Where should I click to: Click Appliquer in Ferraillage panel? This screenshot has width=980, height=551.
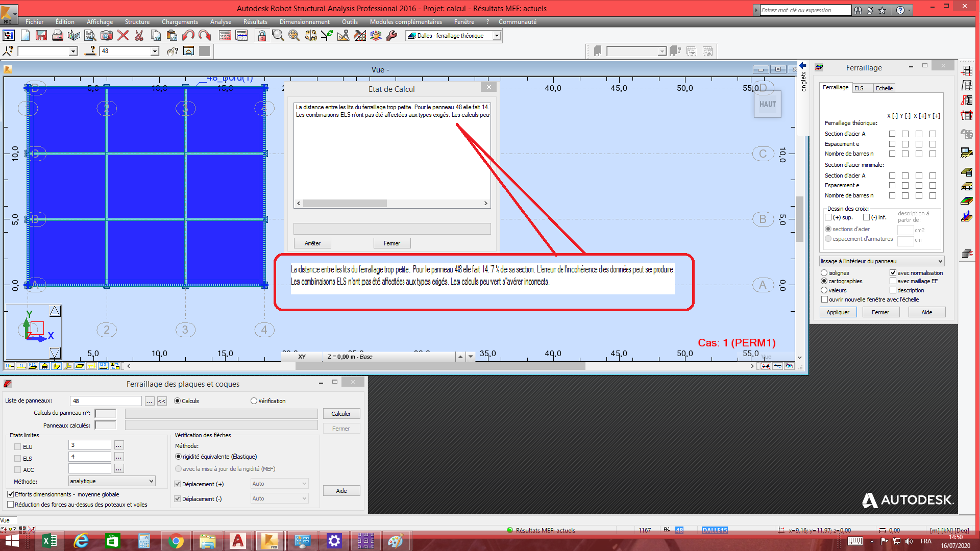pyautogui.click(x=838, y=312)
